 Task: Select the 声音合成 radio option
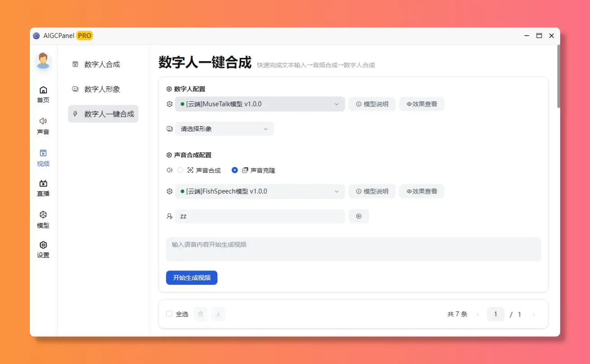pyautogui.click(x=180, y=170)
